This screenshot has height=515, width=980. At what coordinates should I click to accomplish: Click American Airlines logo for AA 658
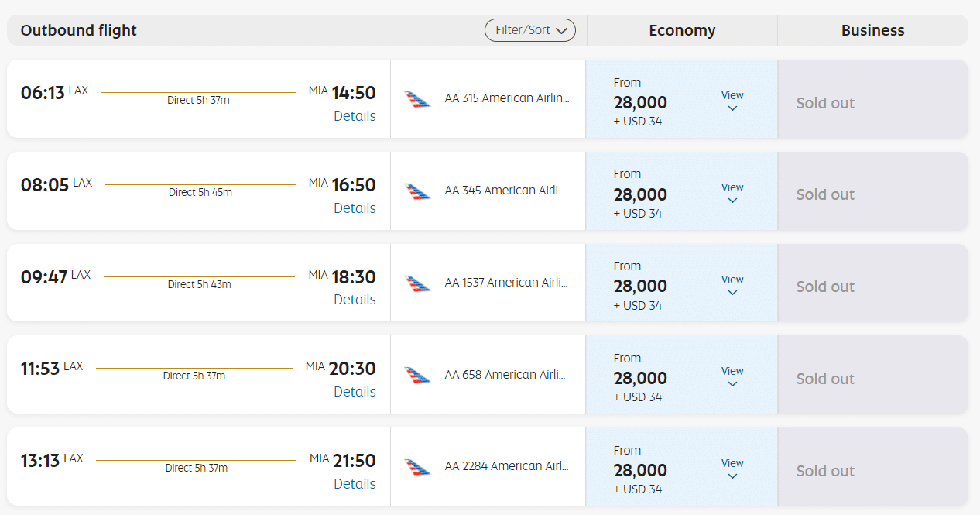(x=417, y=376)
